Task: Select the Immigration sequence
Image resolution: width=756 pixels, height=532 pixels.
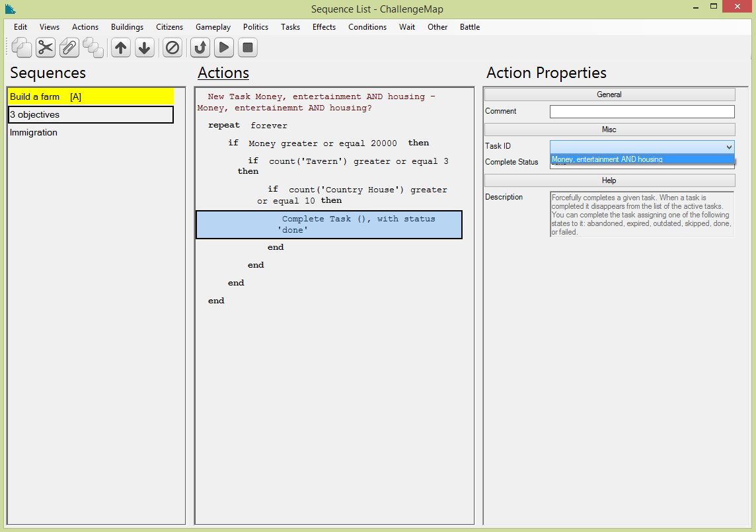Action: pyautogui.click(x=34, y=133)
